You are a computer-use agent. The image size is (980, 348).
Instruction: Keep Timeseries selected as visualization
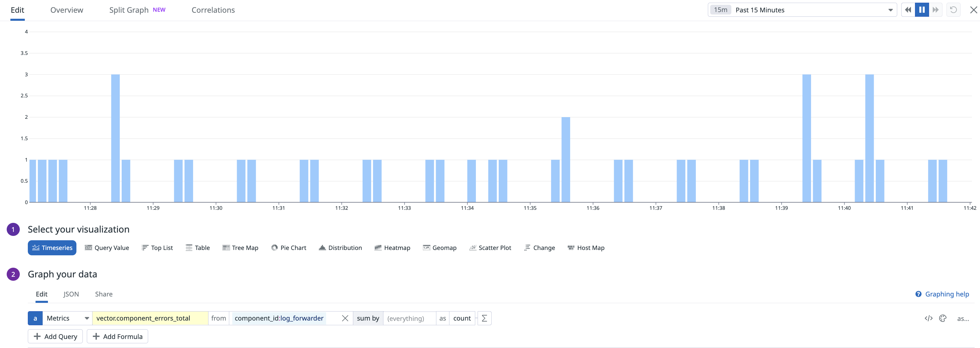pyautogui.click(x=52, y=248)
